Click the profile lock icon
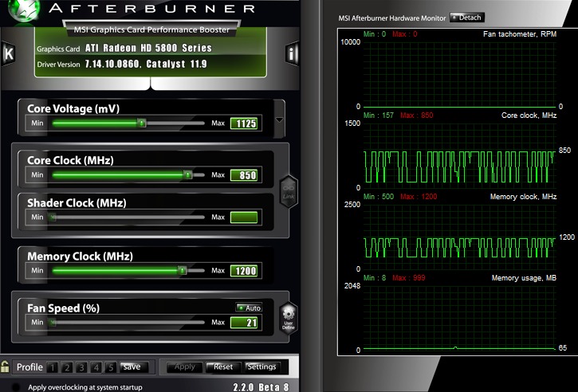Image resolution: width=578 pixels, height=392 pixels. [x=5, y=367]
